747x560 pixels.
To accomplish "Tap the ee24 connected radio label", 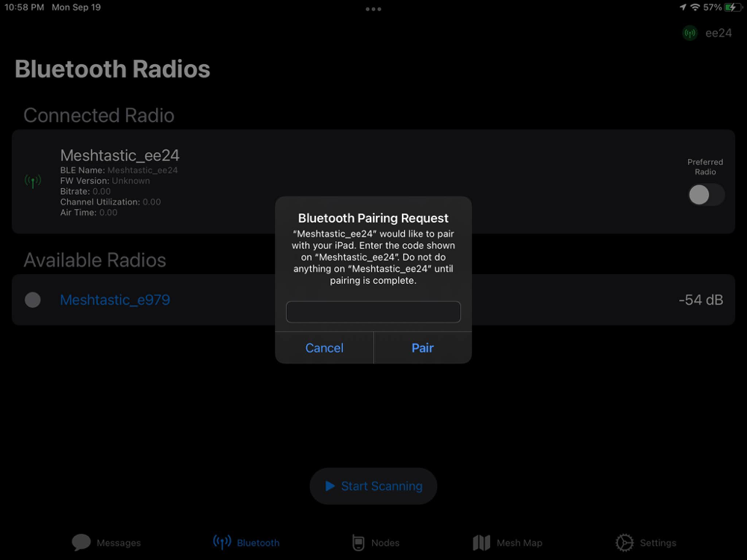I will pos(719,33).
